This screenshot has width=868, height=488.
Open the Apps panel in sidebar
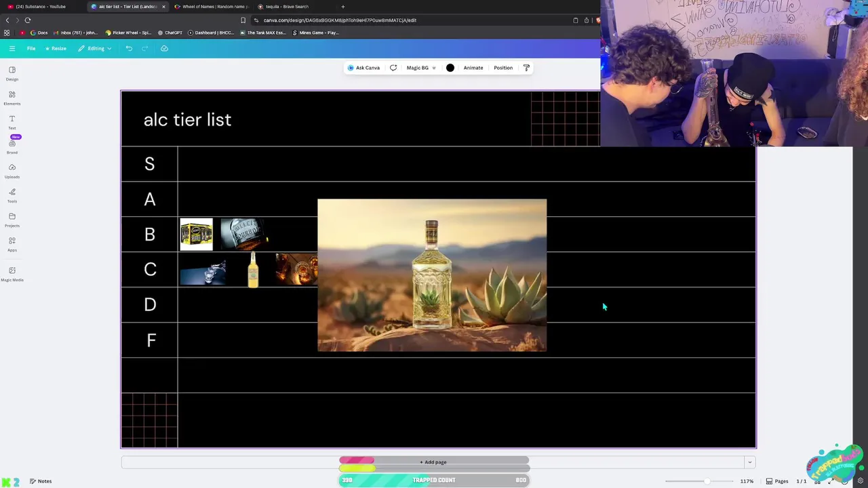point(12,244)
